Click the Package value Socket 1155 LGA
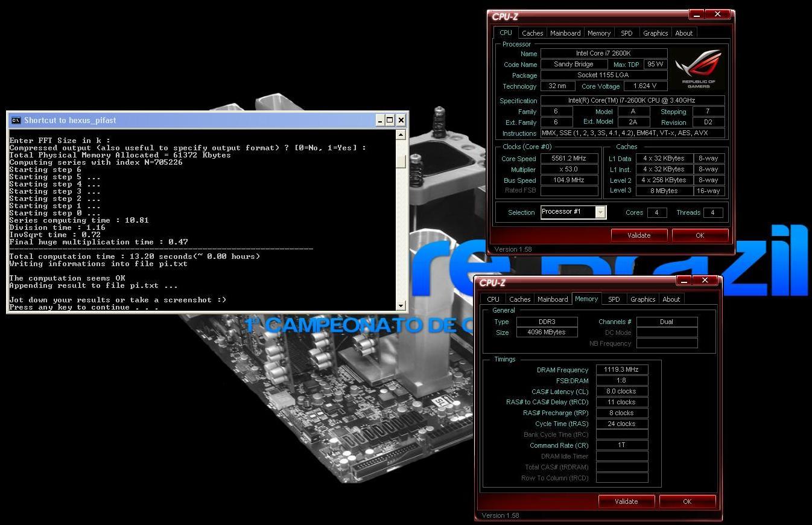This screenshot has height=525, width=812. (x=604, y=75)
